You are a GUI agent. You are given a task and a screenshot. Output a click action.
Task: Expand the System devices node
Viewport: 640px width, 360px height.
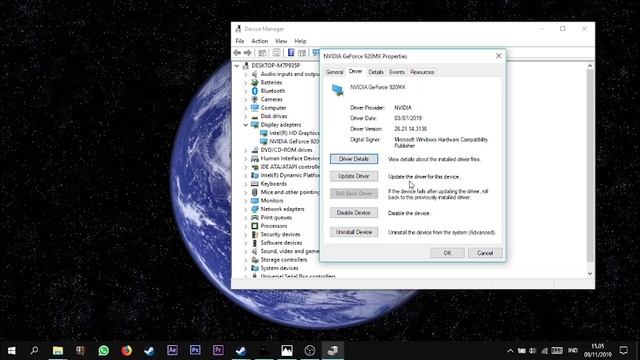click(246, 268)
